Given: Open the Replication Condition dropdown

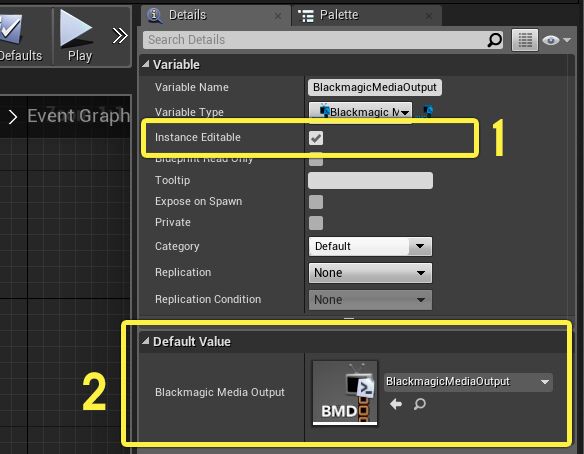Looking at the screenshot, I should click(x=370, y=299).
